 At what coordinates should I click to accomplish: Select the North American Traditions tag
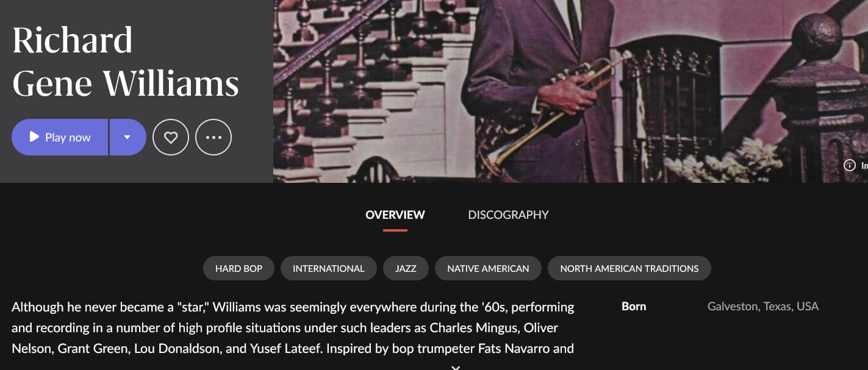[x=629, y=268]
